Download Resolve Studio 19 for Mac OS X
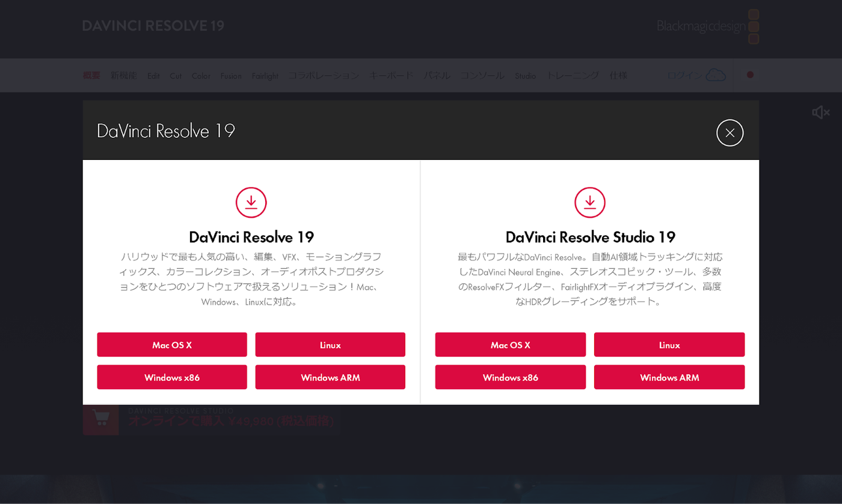Screen dimensions: 842x504 [511, 345]
